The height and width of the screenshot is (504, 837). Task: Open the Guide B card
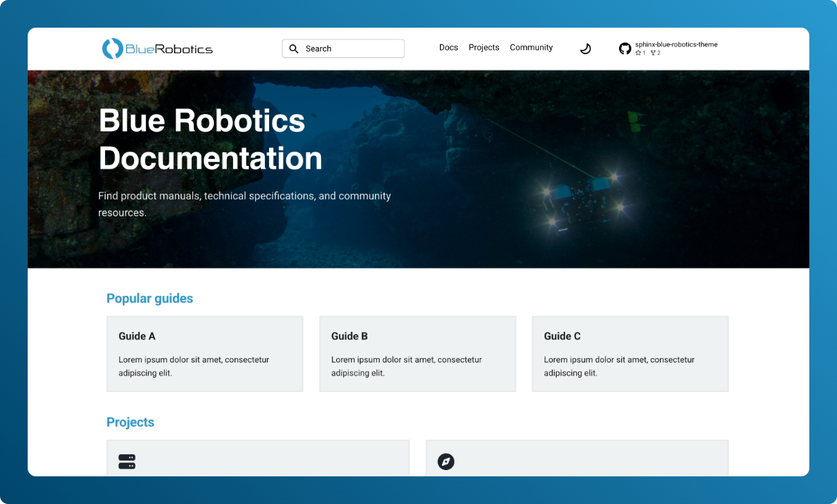point(417,353)
